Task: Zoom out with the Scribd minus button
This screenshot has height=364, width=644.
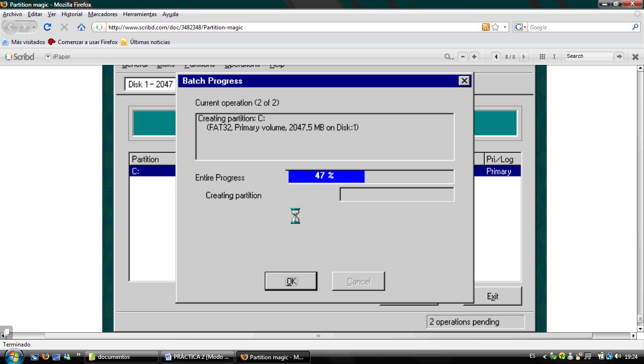Action: (x=463, y=56)
